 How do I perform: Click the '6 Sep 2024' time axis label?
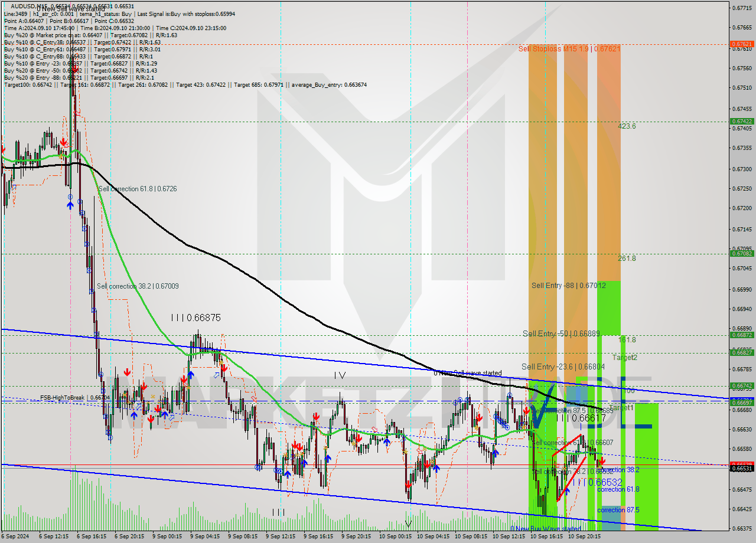pyautogui.click(x=15, y=537)
